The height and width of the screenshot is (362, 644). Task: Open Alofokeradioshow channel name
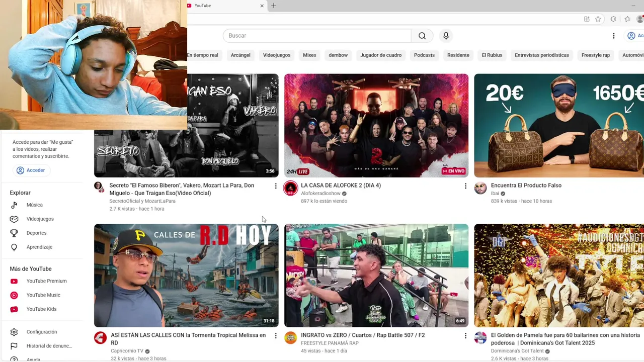(x=320, y=194)
